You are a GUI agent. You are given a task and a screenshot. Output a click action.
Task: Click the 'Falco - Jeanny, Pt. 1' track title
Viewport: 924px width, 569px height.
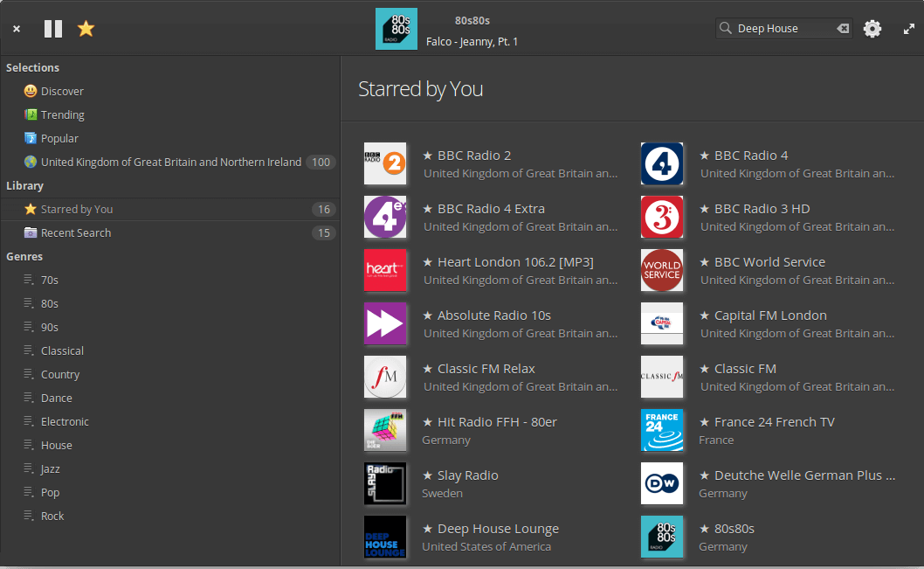coord(472,42)
